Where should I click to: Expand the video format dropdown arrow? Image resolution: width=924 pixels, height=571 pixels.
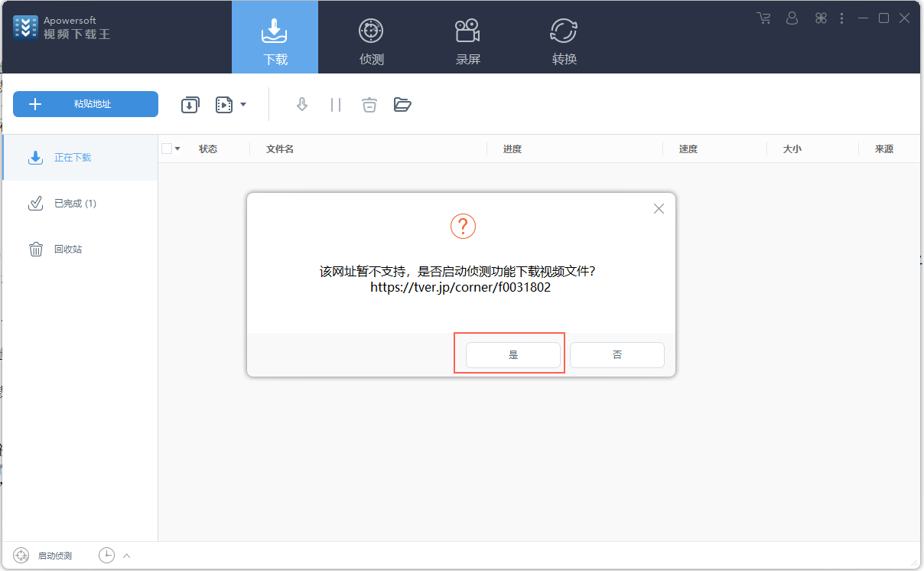tap(243, 104)
